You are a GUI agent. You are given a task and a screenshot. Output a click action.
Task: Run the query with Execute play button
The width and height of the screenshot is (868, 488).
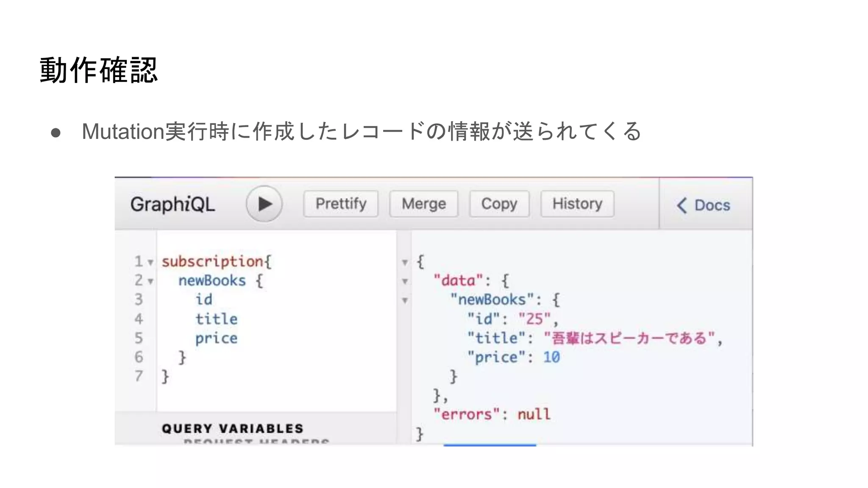point(264,204)
